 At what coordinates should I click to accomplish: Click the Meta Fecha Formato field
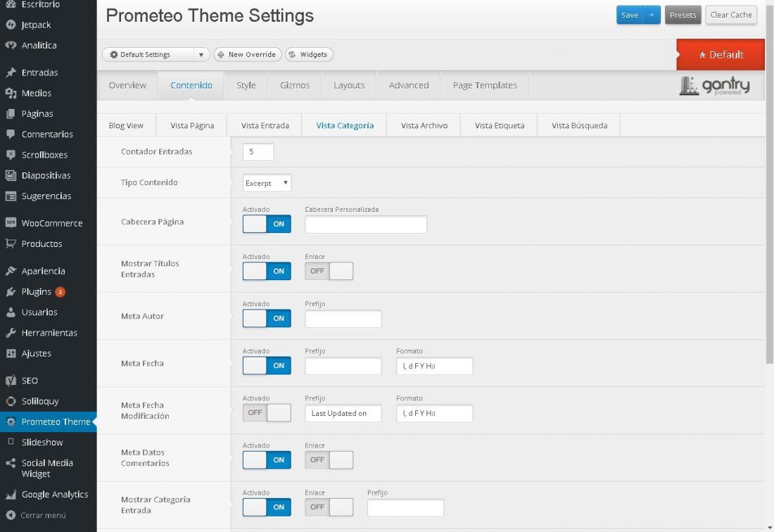[x=434, y=366]
